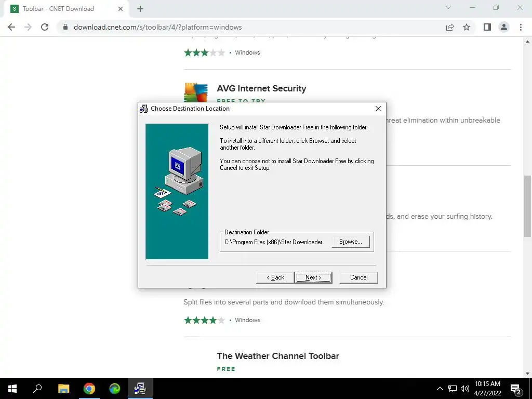Image resolution: width=532 pixels, height=399 pixels.
Task: Click the setup installer icon in dialog title
Action: pos(144,109)
